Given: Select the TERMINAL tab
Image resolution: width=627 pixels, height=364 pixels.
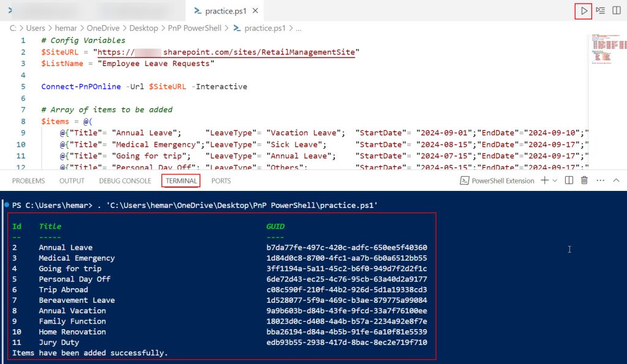Looking at the screenshot, I should click(x=181, y=181).
